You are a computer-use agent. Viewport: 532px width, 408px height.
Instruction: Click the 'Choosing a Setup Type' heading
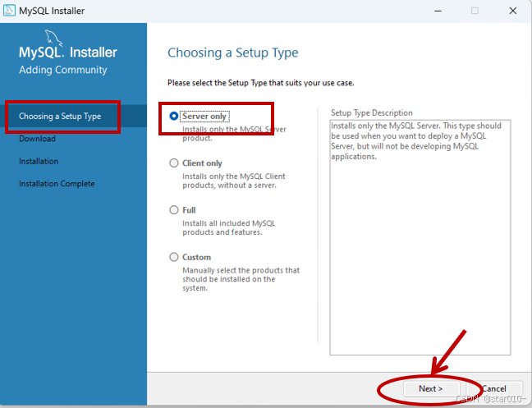point(233,53)
